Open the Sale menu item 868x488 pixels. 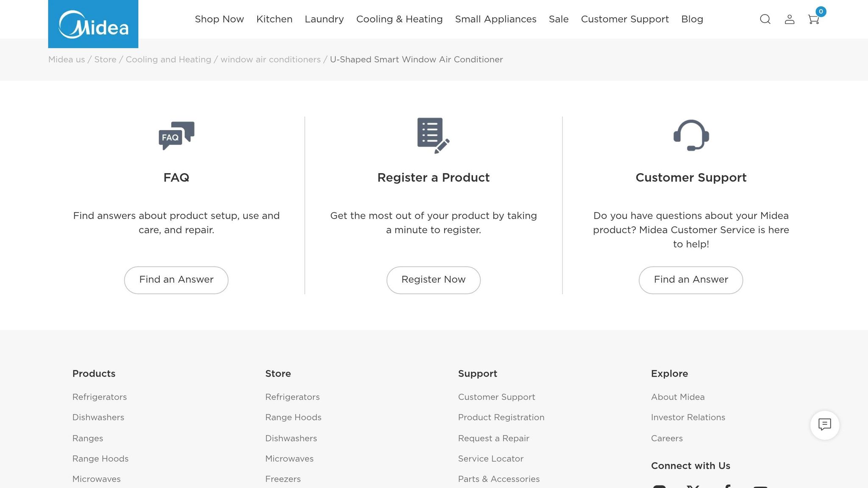559,19
